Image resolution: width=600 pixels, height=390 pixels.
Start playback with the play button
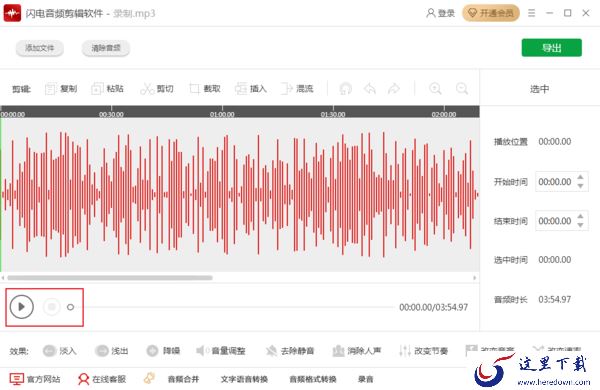pos(21,307)
